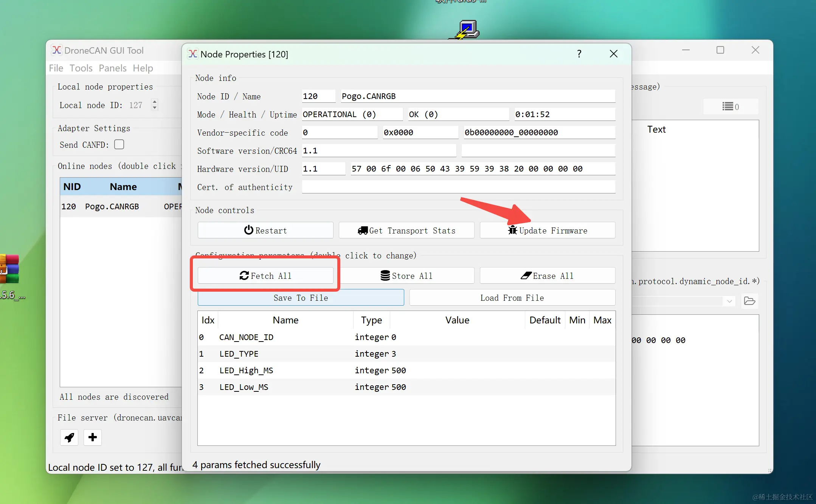Select node 120 Pogo.CANRGB in list
The height and width of the screenshot is (504, 816).
pyautogui.click(x=112, y=207)
